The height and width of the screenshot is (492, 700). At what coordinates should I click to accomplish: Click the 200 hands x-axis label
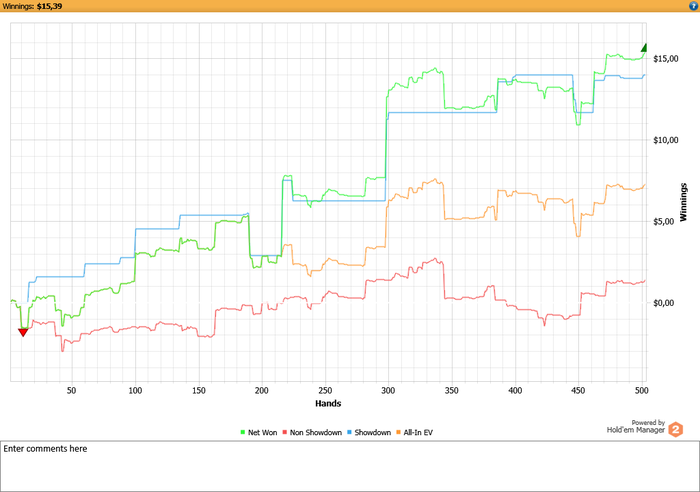[x=262, y=391]
